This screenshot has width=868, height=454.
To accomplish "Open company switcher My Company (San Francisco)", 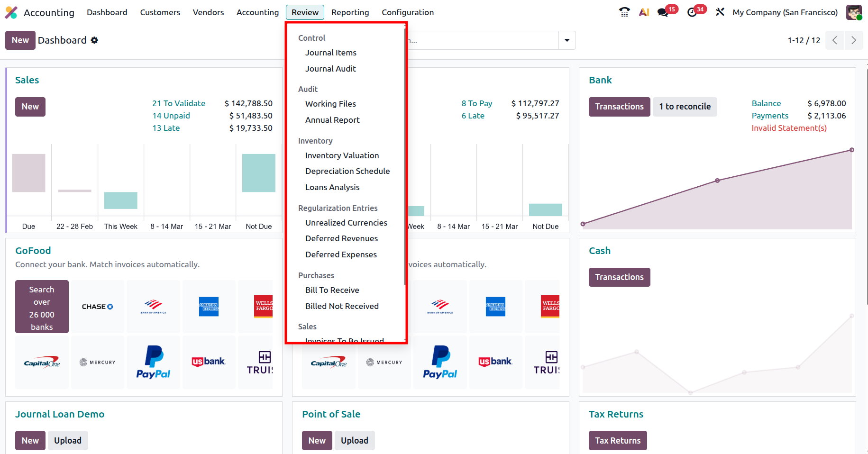I will coord(785,12).
